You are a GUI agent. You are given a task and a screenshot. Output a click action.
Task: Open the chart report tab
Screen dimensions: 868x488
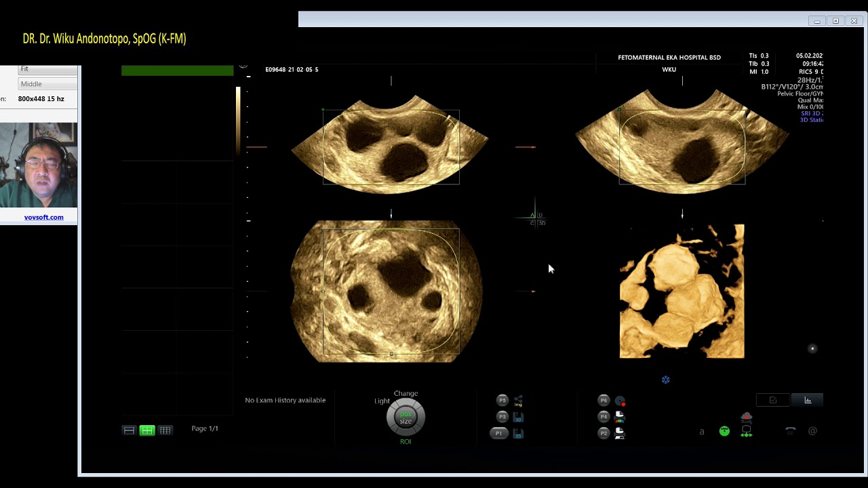(808, 400)
